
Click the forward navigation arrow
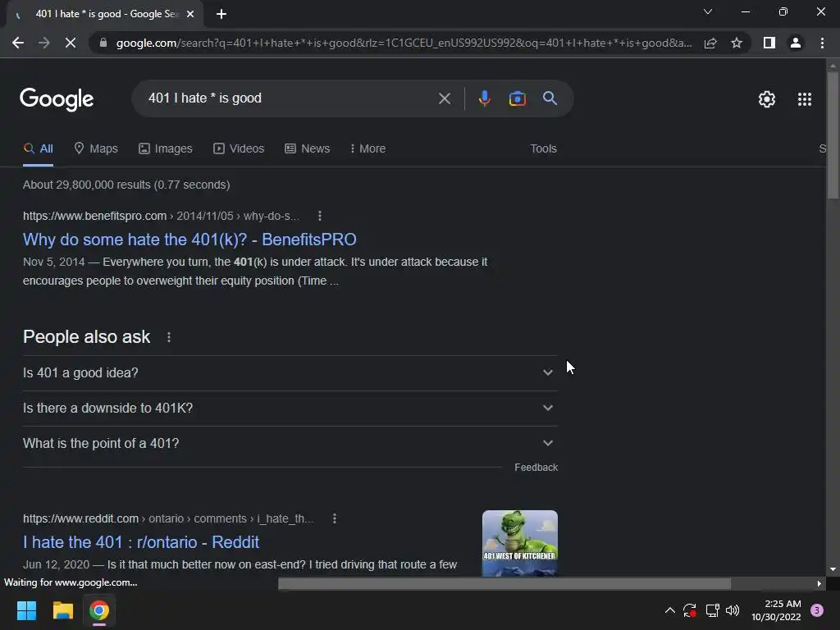(44, 43)
